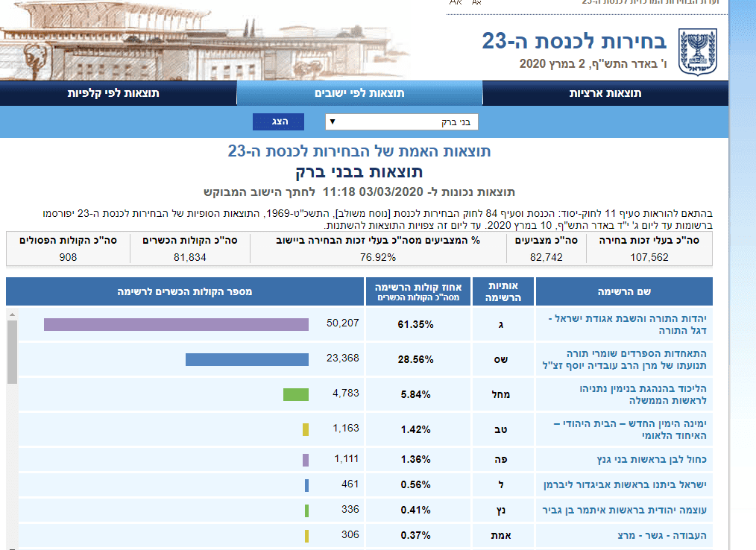Click the election date 2 במרץ 2020 subtitle
This screenshot has width=756, height=550.
click(x=593, y=64)
